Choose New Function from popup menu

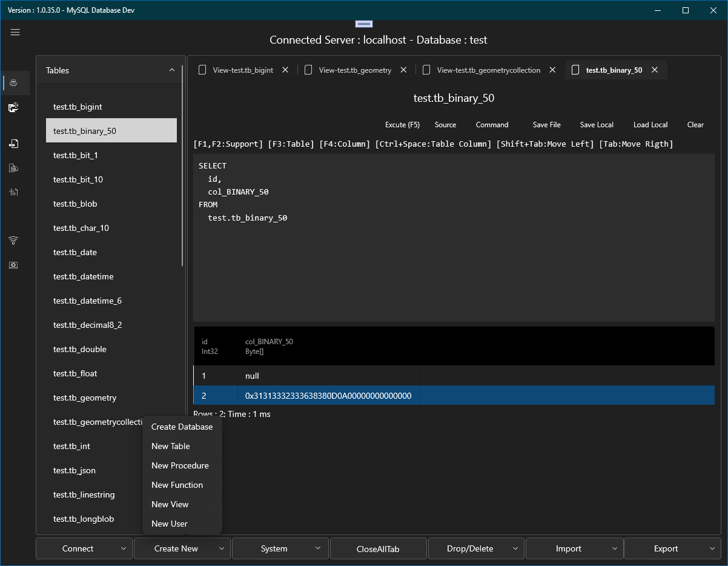coord(182,485)
